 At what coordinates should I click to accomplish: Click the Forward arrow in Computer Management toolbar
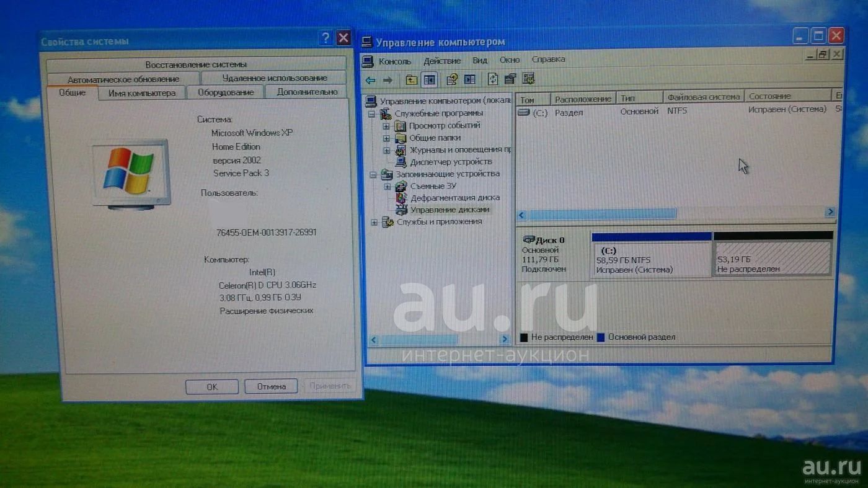(x=387, y=79)
